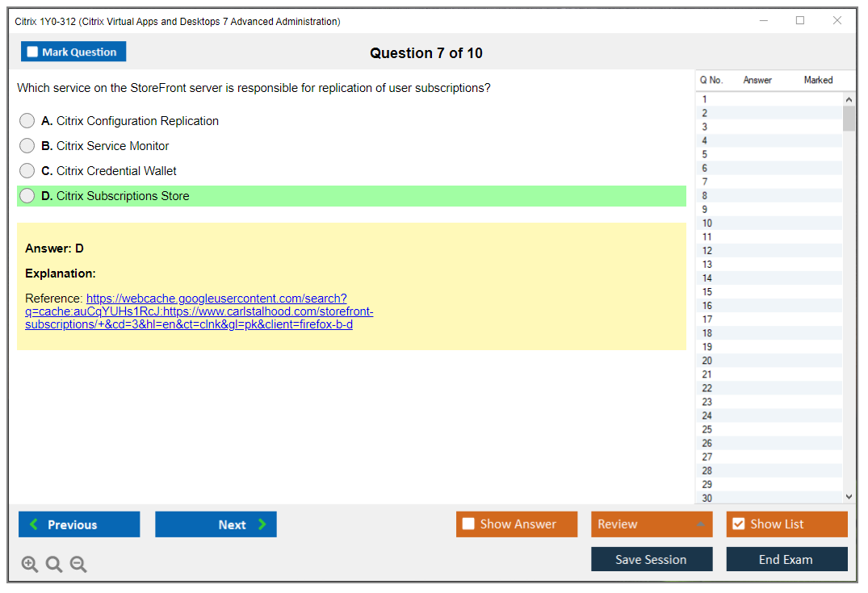
Task: Go to the Previous question
Action: [x=79, y=524]
